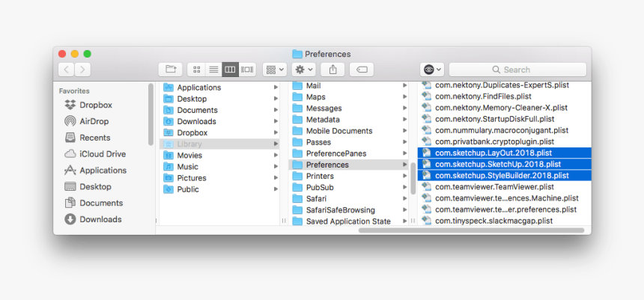644x300 pixels.
Task: Expand arrow next to Safari folder
Action: (404, 199)
